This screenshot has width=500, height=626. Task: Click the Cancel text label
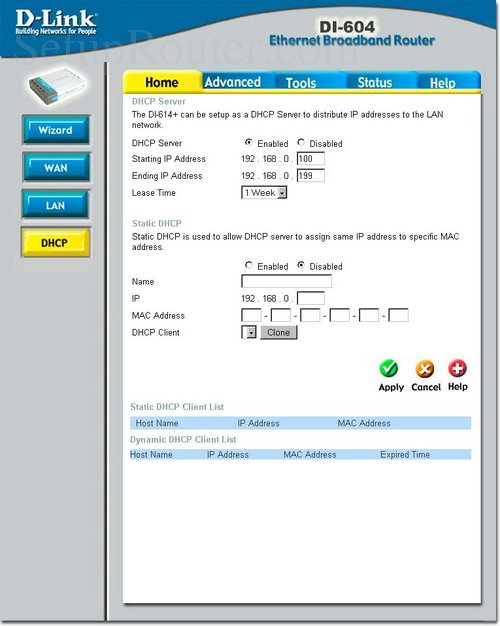(426, 387)
